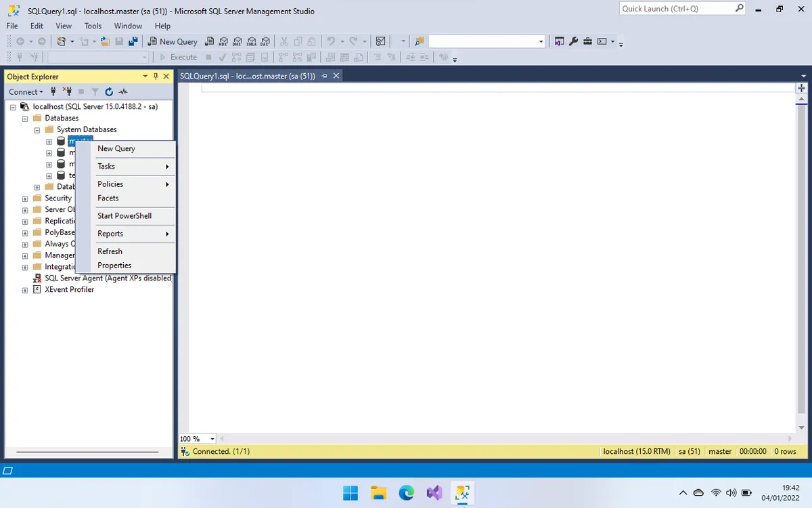812x508 pixels.
Task: Click the Find in Files folder icon
Action: [x=419, y=41]
